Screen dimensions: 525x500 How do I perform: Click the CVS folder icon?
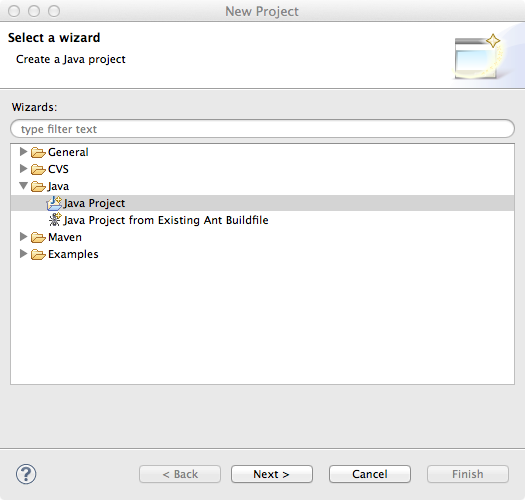click(x=38, y=169)
